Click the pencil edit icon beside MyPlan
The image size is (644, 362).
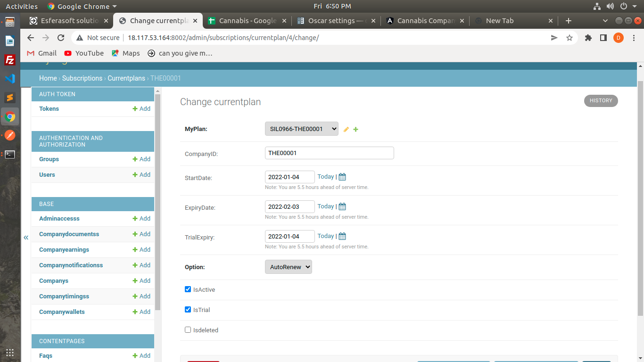(346, 130)
